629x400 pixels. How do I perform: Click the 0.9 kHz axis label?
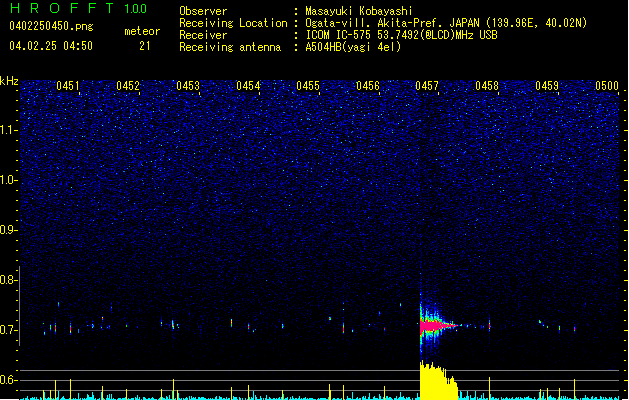point(8,230)
